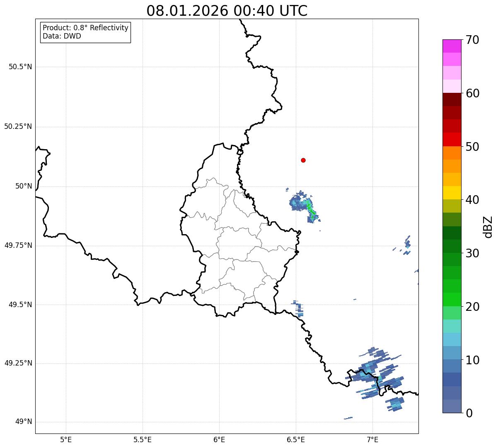Select the "Product: 0.8° Reflectivity" text
The image size is (498, 448).
point(86,28)
